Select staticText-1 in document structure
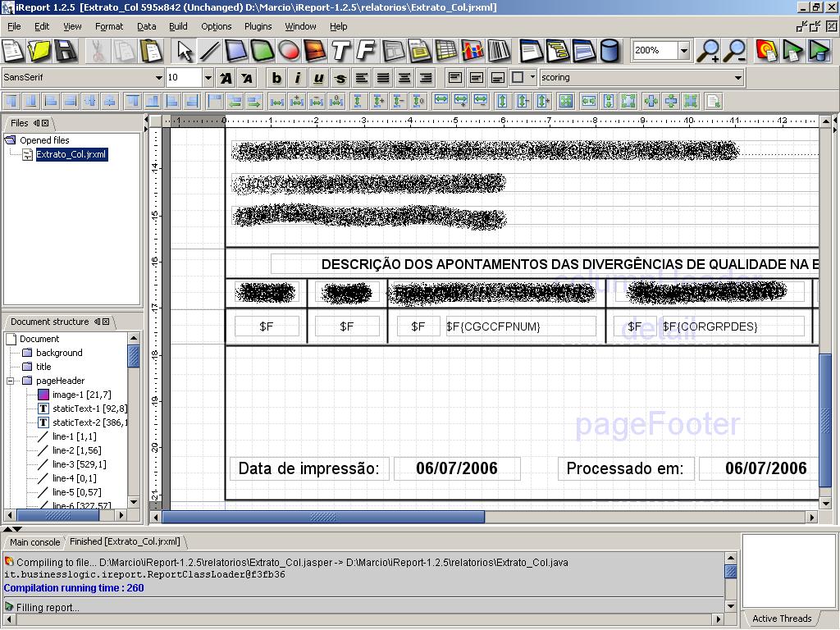The image size is (840, 630). 89,409
